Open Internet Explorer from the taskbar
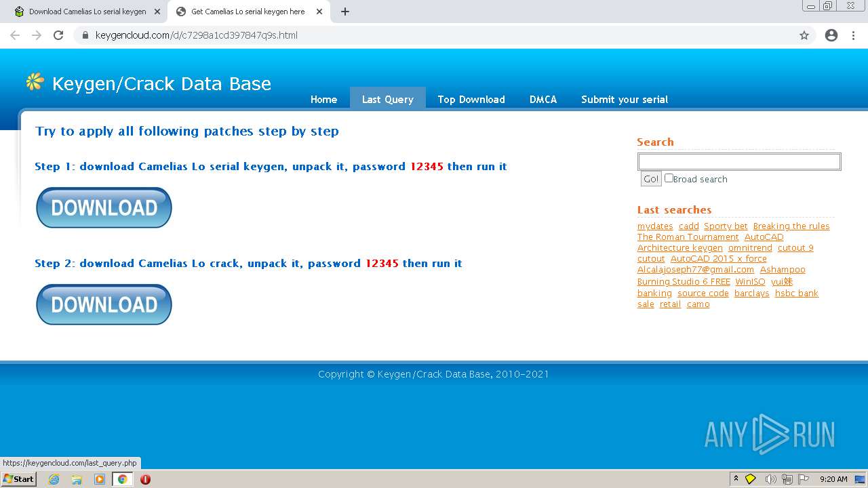This screenshot has height=488, width=868. coord(54,479)
